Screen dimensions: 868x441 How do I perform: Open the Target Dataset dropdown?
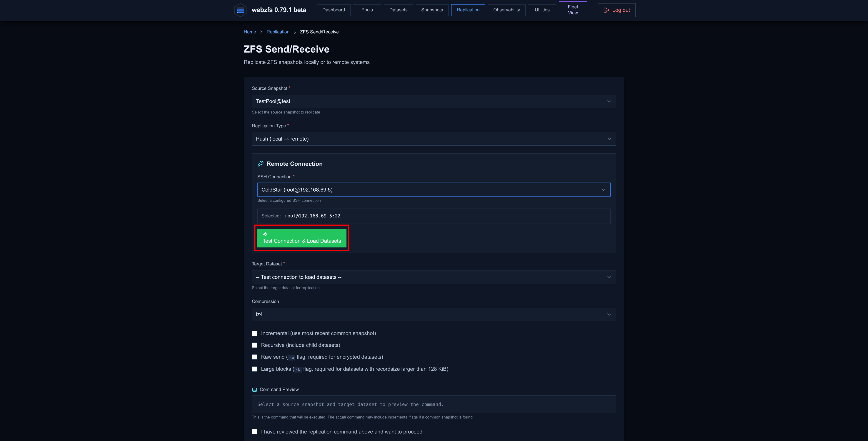[x=434, y=277]
